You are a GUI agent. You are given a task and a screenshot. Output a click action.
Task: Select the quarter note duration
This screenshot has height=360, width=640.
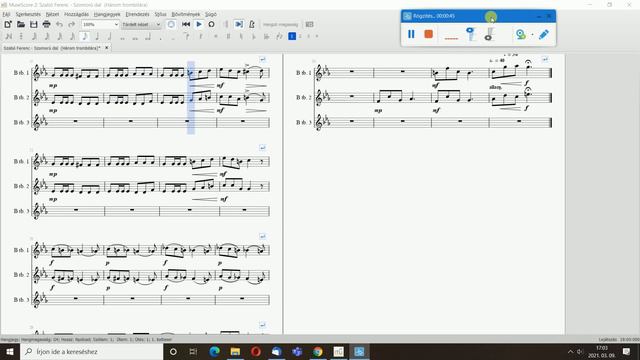(x=97, y=36)
